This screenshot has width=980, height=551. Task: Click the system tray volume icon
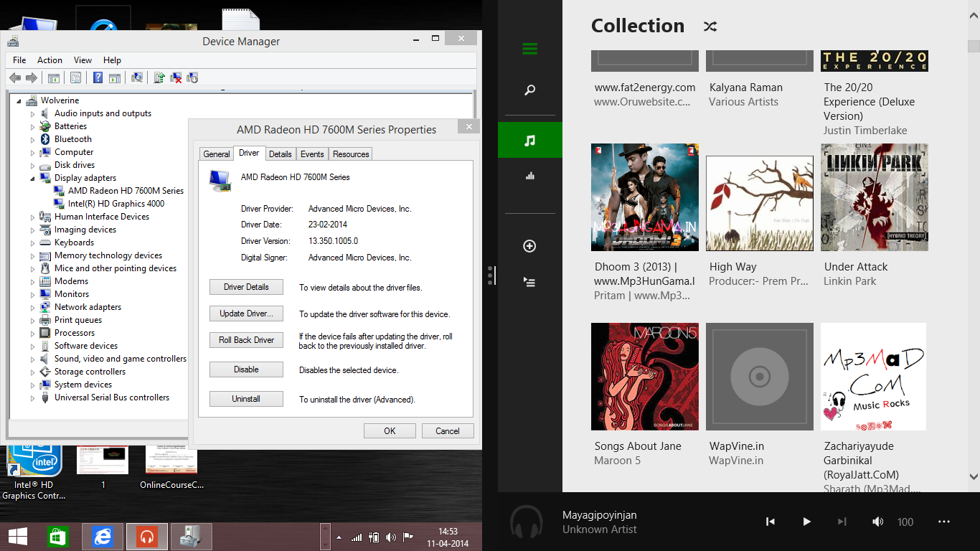391,537
